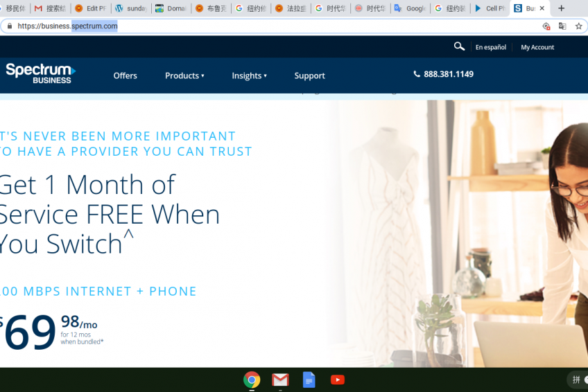
Task: Expand the Insights dropdown menu
Action: (x=249, y=75)
